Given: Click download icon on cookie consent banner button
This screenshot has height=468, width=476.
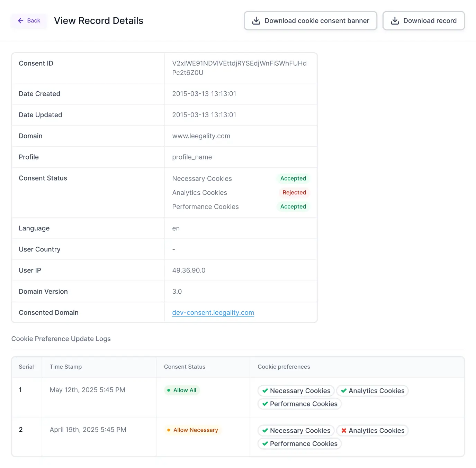Looking at the screenshot, I should pyautogui.click(x=256, y=21).
